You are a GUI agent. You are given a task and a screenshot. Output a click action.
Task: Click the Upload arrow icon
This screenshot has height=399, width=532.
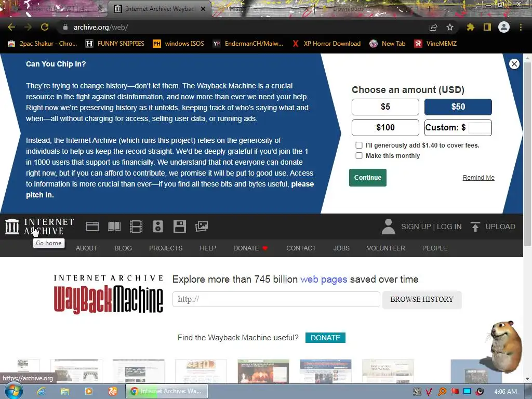pyautogui.click(x=475, y=227)
